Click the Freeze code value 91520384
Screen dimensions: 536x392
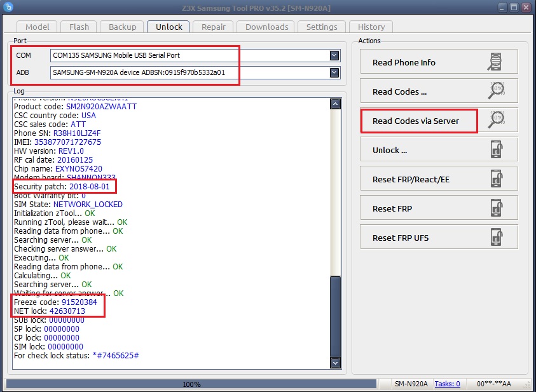[79, 302]
